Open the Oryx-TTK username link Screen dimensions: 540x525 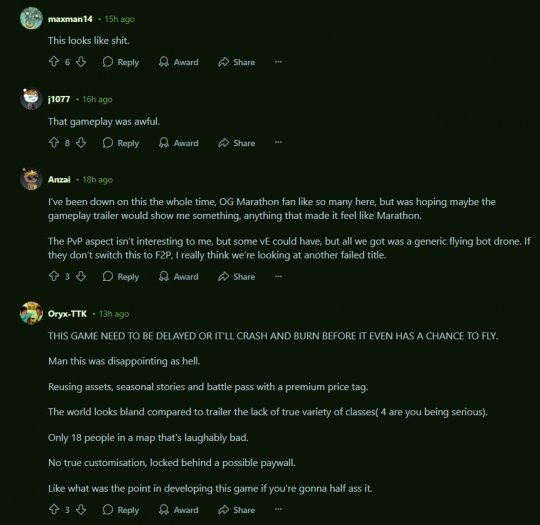point(68,314)
